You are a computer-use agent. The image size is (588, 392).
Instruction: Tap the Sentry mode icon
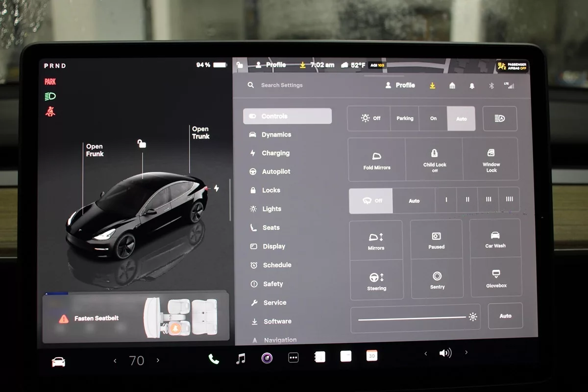(437, 279)
